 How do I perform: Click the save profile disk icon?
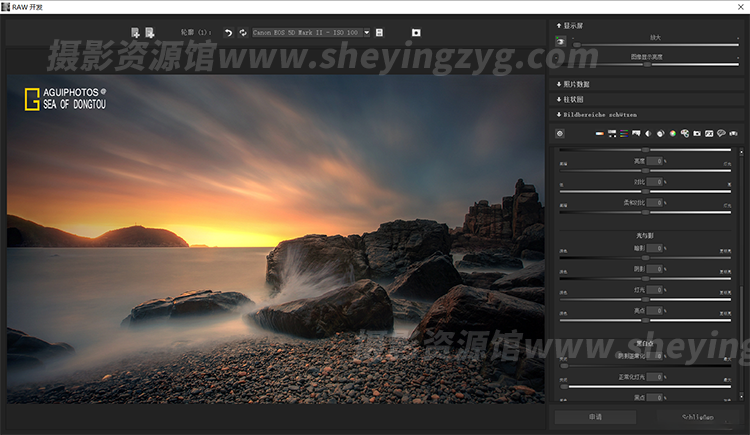tap(379, 33)
